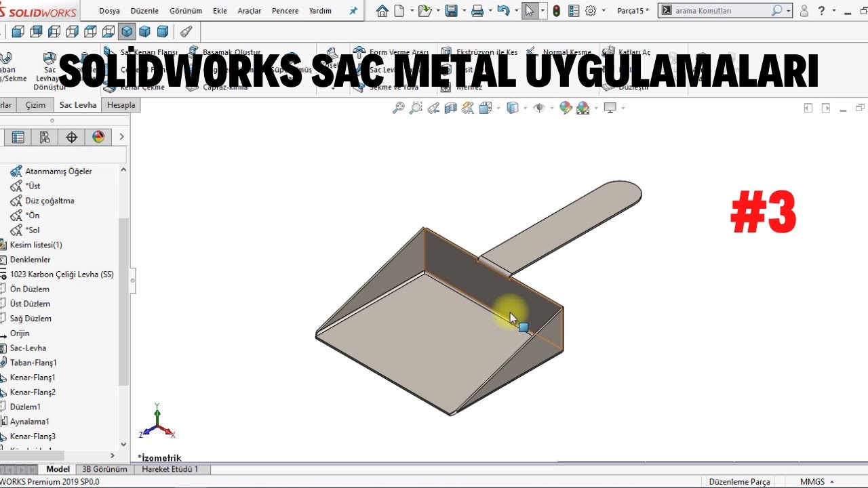Open the Dosya menu
Viewport: 868px width, 488px height.
[x=110, y=11]
